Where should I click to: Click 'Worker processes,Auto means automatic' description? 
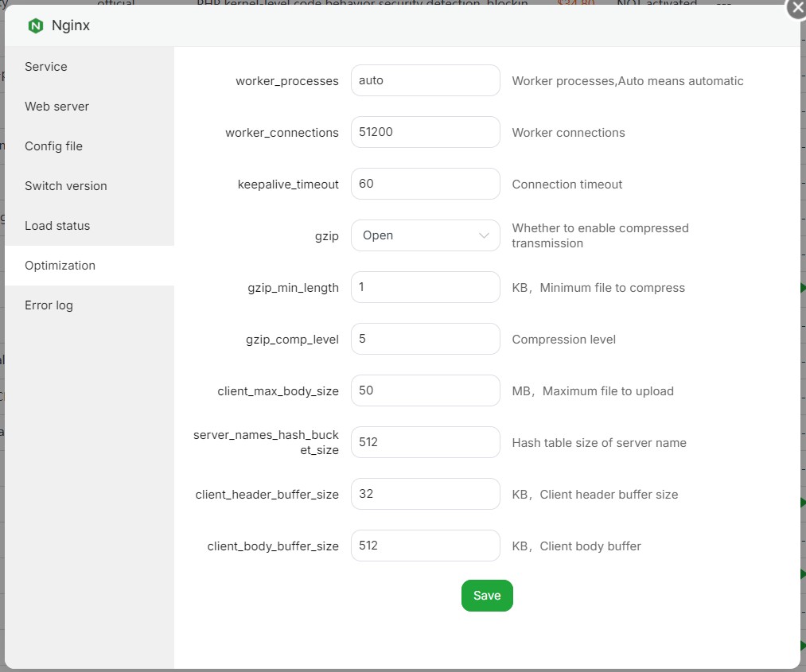coord(628,81)
